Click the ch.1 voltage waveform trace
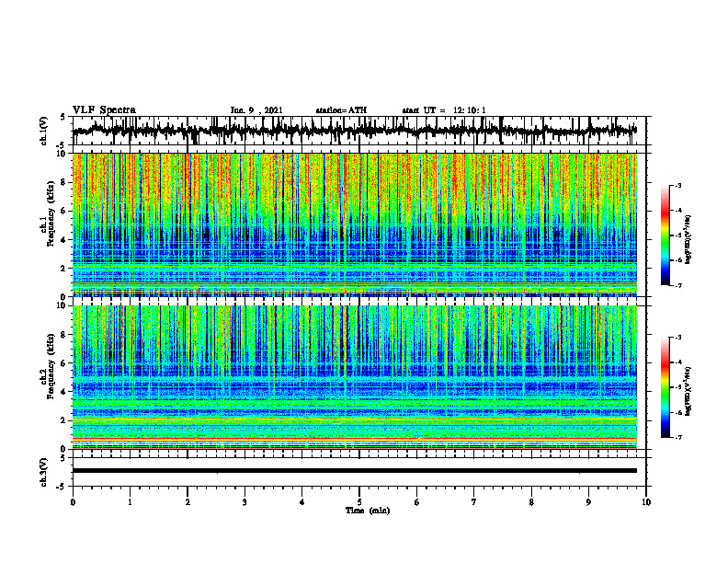The image size is (728, 563). pos(354,131)
